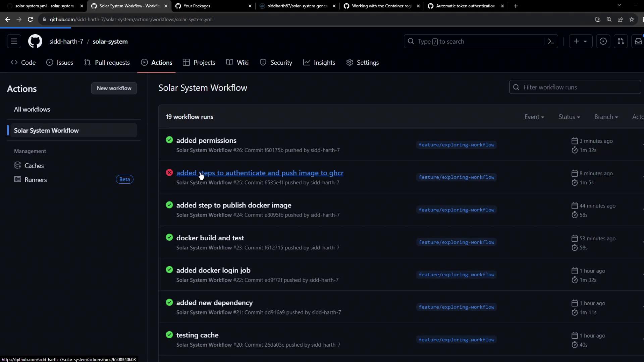This screenshot has height=362, width=644.
Task: Switch to the Insights tab
Action: pos(319,63)
